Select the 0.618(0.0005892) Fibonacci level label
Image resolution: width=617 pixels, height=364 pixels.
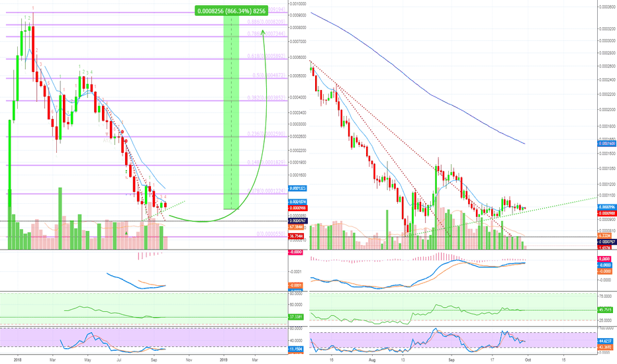(265, 56)
